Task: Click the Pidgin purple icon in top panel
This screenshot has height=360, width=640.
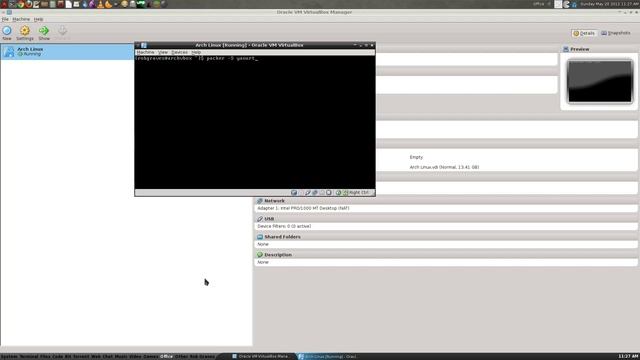Action: coord(92,4)
